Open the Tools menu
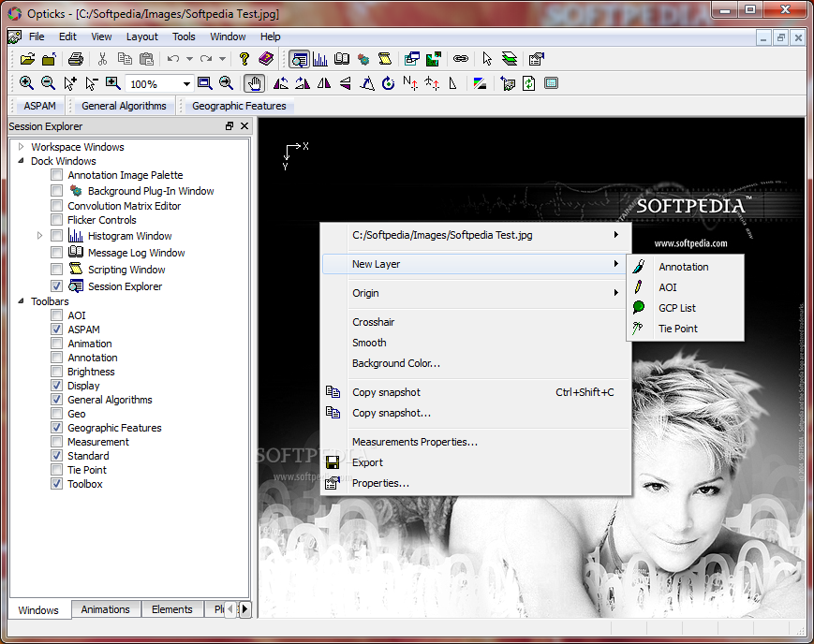 [184, 37]
